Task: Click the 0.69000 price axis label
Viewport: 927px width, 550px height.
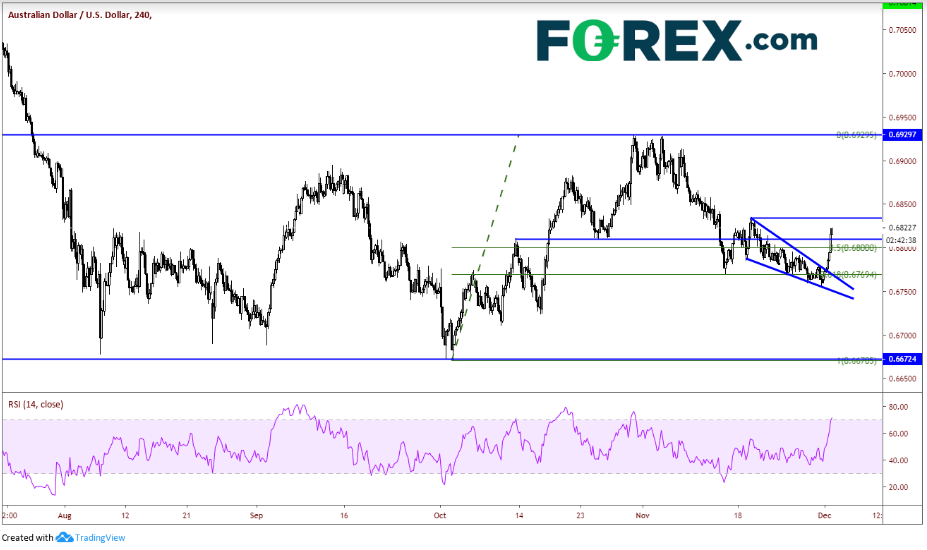Action: click(x=902, y=161)
